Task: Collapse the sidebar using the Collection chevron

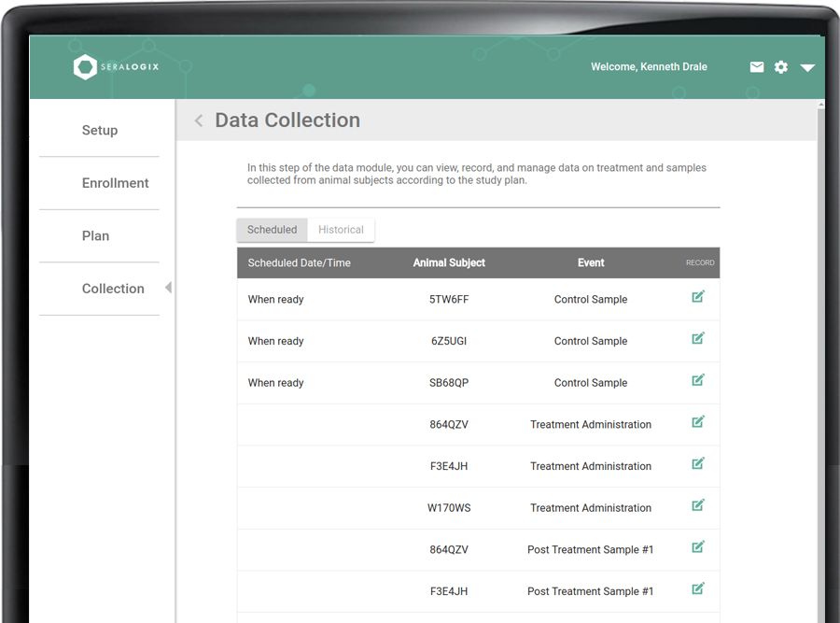Action: tap(169, 289)
